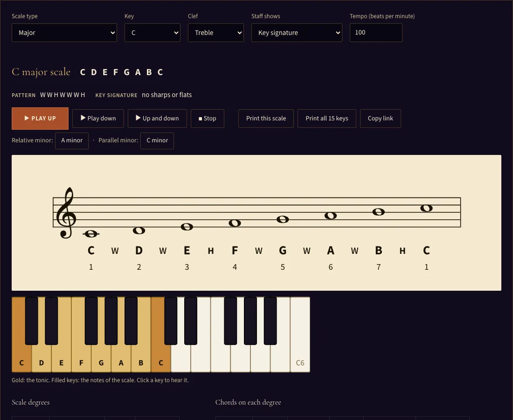Image resolution: width=513 pixels, height=420 pixels.
Task: Click the bold note letter E under staff
Action: tap(187, 251)
